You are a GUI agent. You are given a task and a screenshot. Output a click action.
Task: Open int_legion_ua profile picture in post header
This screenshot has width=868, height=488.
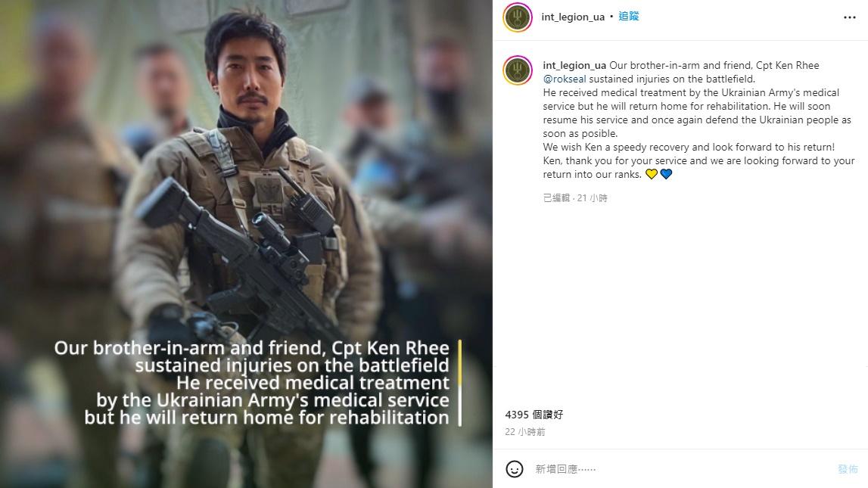tap(518, 17)
